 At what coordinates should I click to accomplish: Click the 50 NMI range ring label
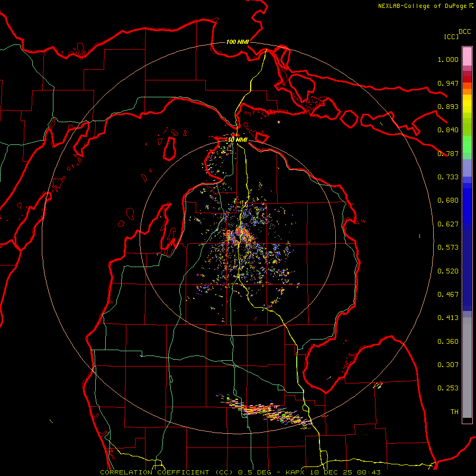pos(237,140)
